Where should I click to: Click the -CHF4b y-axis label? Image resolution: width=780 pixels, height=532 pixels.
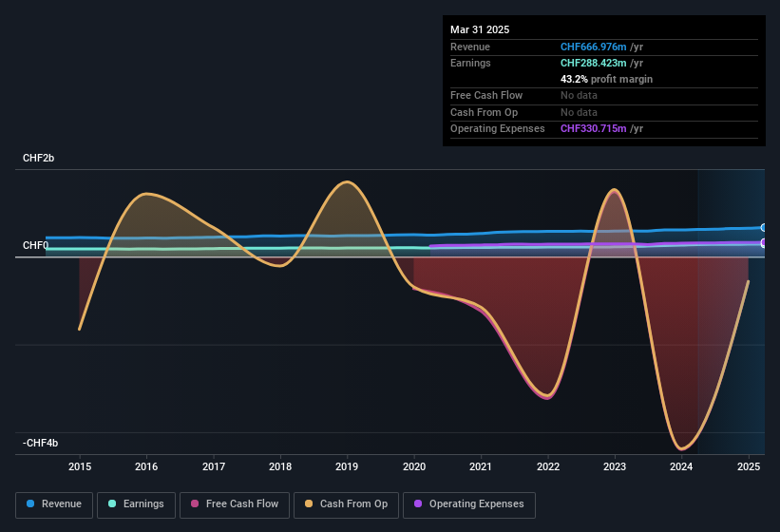click(x=40, y=443)
